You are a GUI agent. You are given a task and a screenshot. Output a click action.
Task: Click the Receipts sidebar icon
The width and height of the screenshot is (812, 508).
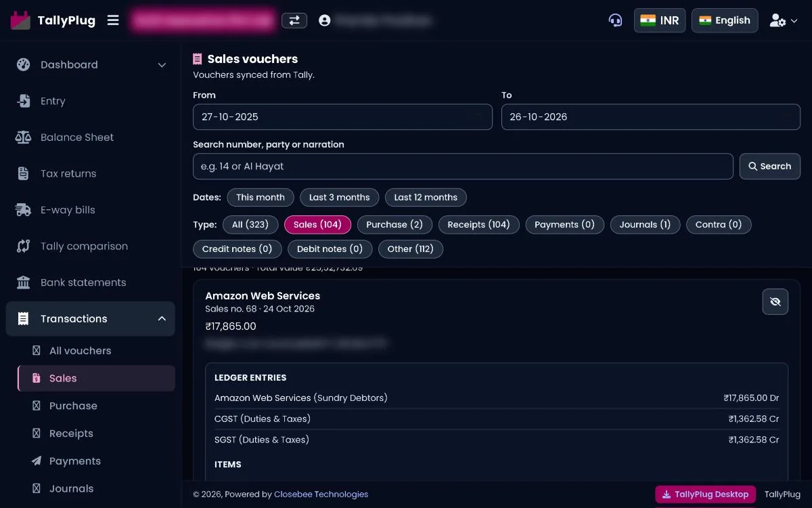click(x=37, y=433)
